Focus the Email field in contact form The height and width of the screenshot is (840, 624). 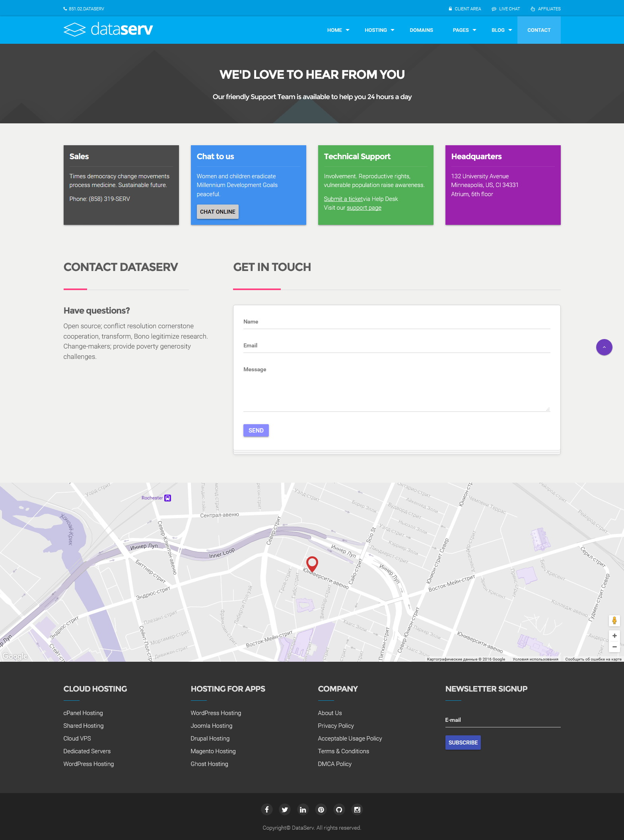point(397,345)
